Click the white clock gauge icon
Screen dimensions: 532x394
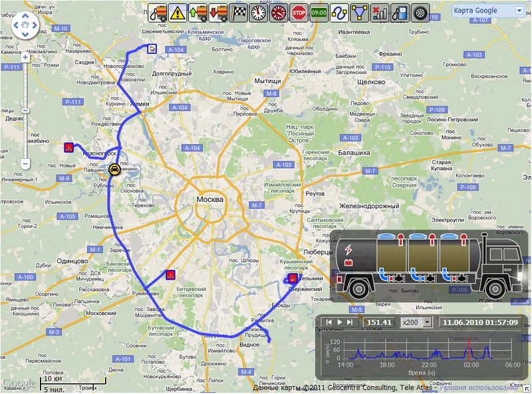pyautogui.click(x=258, y=13)
